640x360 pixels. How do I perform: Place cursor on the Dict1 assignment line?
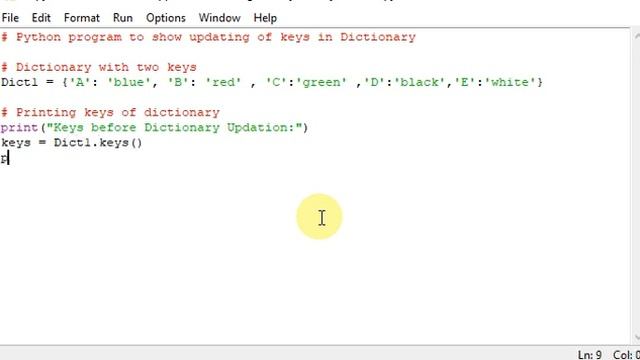click(x=272, y=82)
